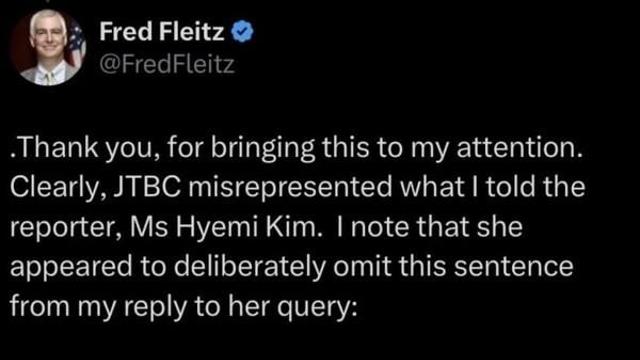This screenshot has width=640, height=360.
Task: Click the word sentence in the tweet
Action: [x=513, y=267]
